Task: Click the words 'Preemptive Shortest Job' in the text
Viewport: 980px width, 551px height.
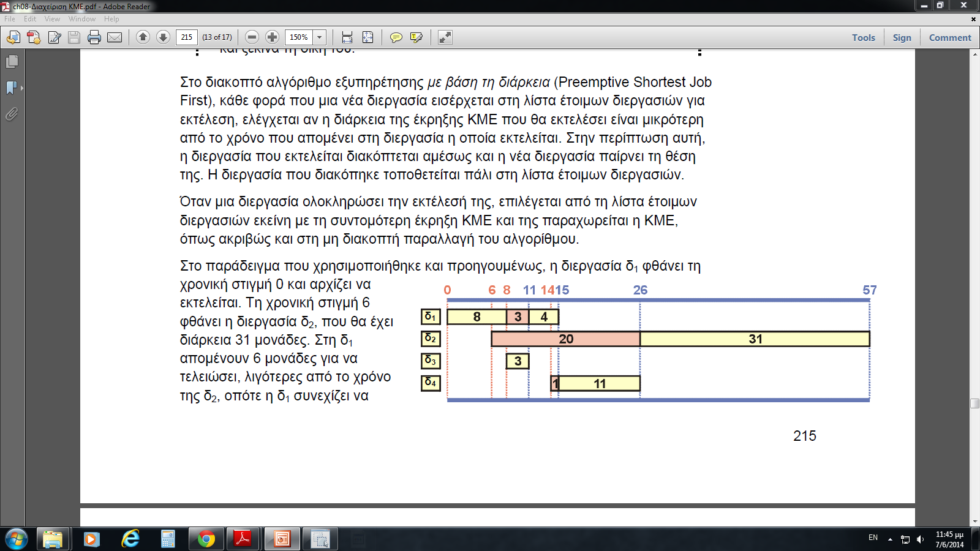Action: [x=635, y=82]
